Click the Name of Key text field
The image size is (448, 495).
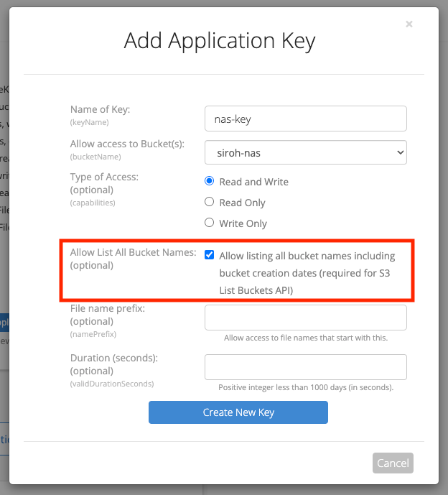(x=306, y=119)
